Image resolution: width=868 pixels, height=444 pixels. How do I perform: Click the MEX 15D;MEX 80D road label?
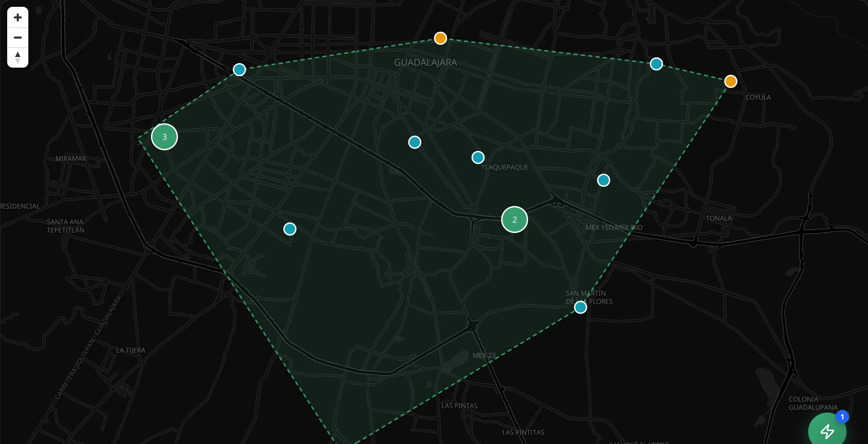pyautogui.click(x=614, y=227)
